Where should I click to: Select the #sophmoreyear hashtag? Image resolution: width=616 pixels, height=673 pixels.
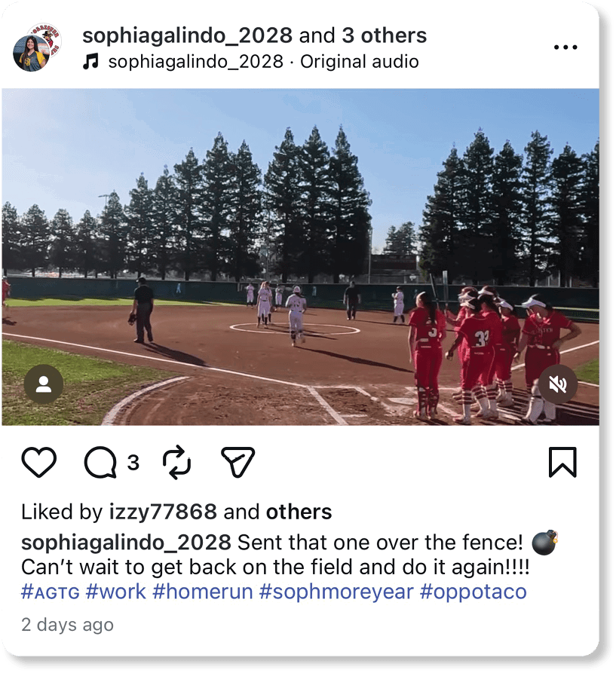(336, 592)
